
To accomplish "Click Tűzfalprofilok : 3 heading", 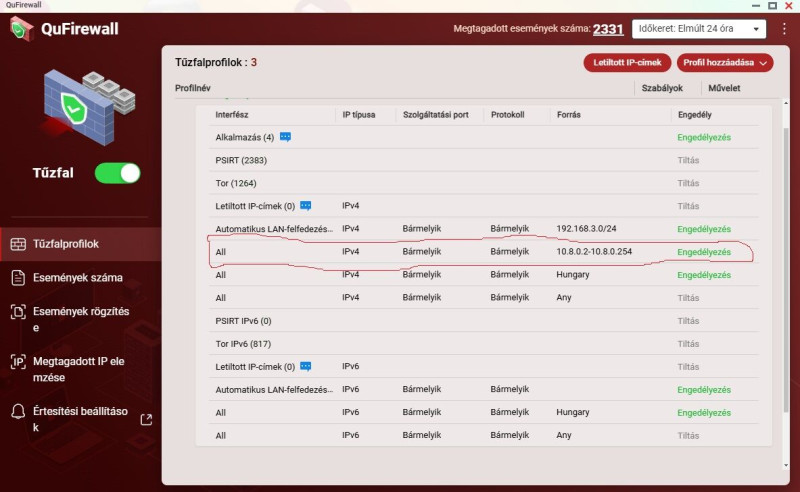I will point(215,62).
